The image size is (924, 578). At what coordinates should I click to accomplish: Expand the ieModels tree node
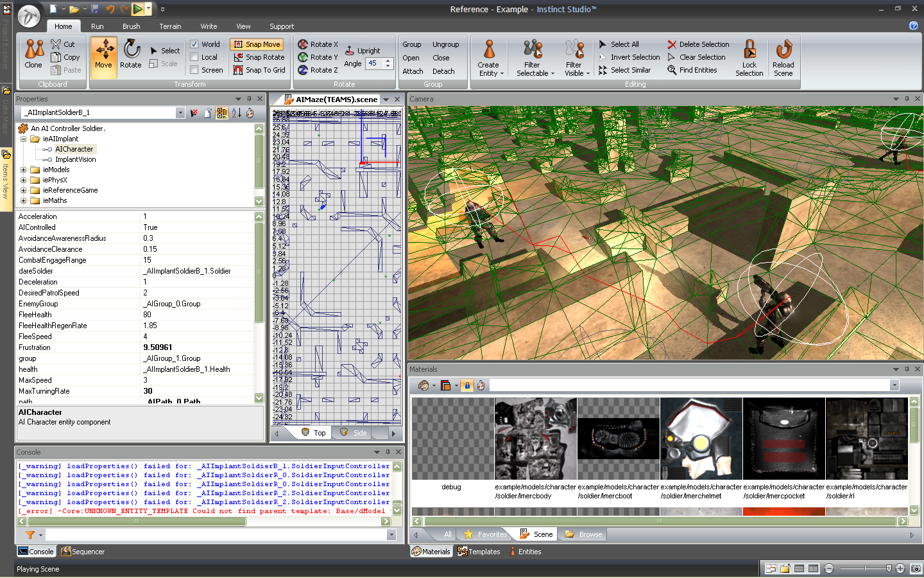[x=24, y=170]
